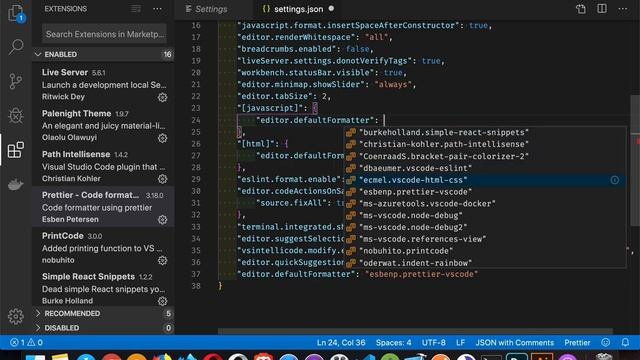
Task: Change language mode JSON with Comments
Action: [x=515, y=342]
